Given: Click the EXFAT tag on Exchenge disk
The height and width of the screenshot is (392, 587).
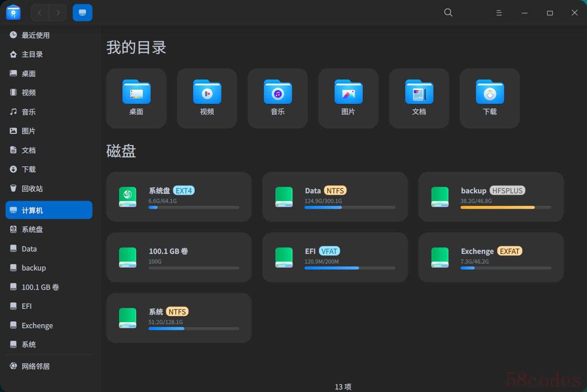Looking at the screenshot, I should pyautogui.click(x=509, y=251).
